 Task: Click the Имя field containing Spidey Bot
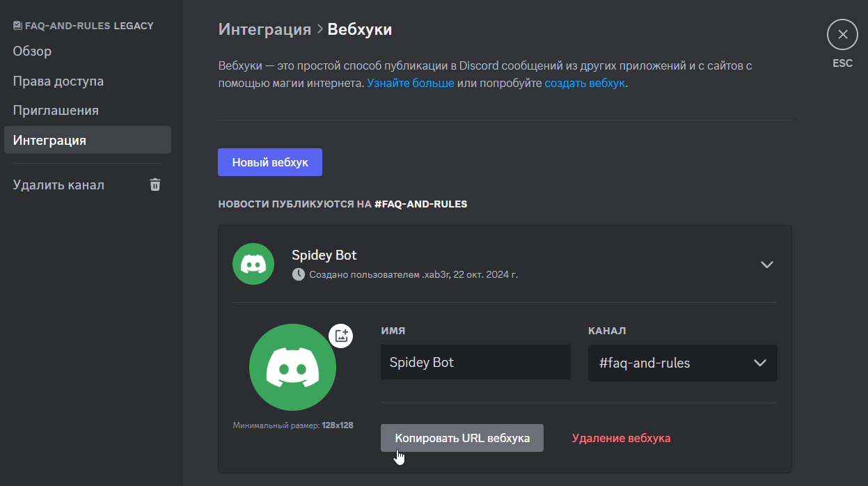point(475,363)
